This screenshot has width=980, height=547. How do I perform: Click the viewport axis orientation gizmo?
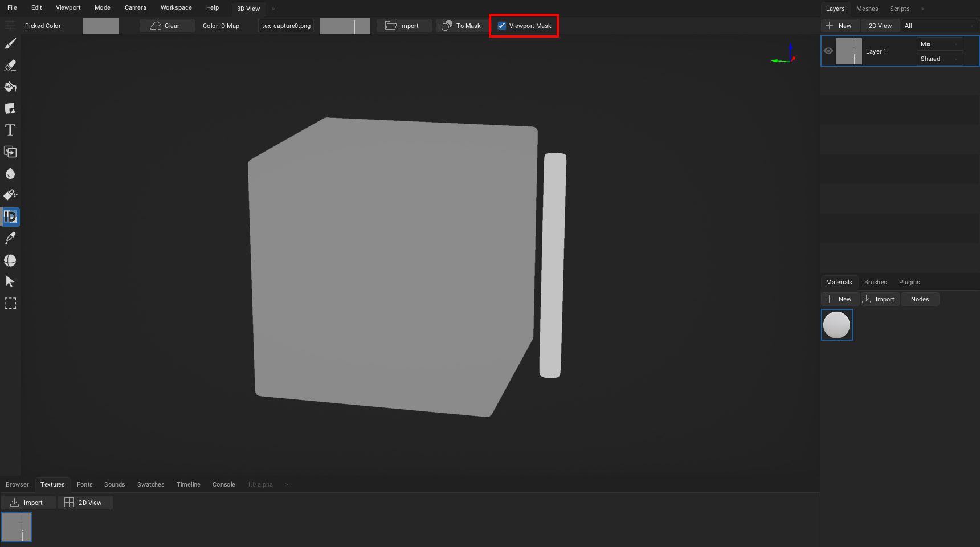click(785, 54)
